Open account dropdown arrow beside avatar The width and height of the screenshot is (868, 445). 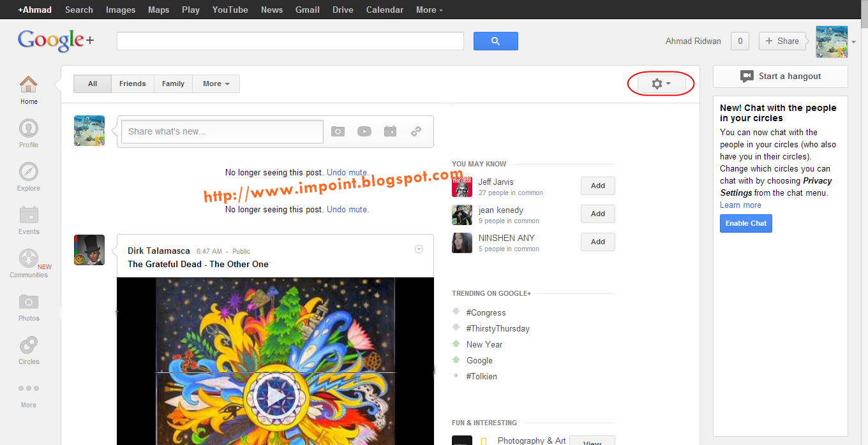click(x=854, y=42)
